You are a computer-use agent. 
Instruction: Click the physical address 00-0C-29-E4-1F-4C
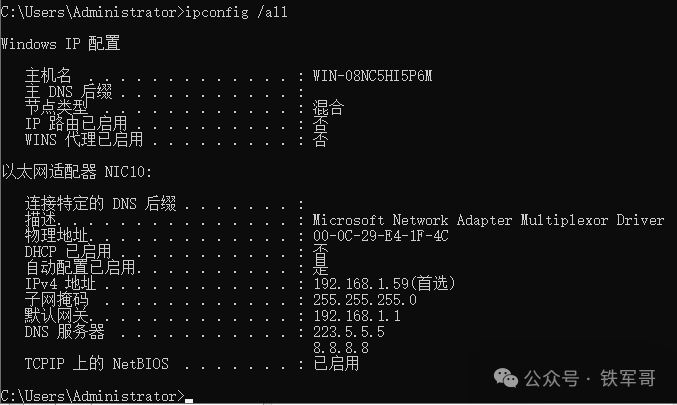pyautogui.click(x=380, y=236)
